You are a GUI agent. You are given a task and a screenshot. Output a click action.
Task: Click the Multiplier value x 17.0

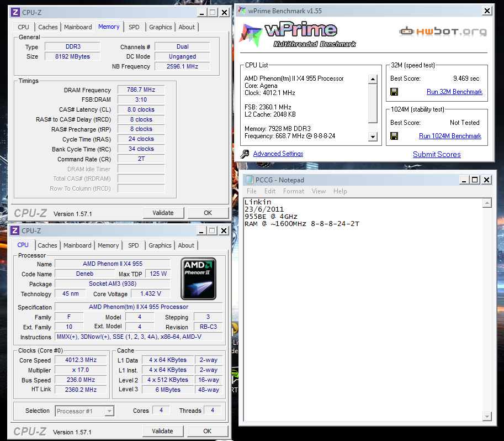tap(81, 370)
